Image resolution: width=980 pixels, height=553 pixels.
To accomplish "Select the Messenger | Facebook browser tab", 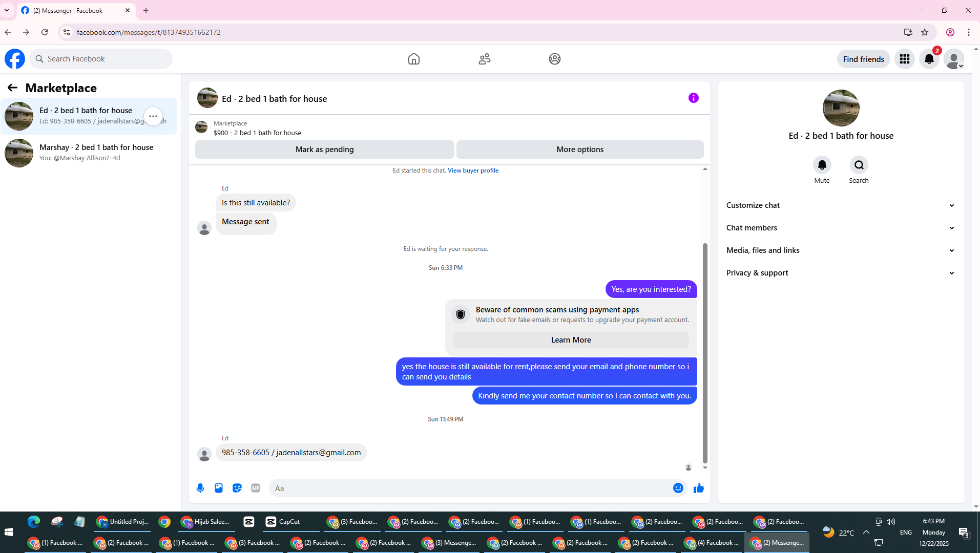I will pyautogui.click(x=76, y=10).
